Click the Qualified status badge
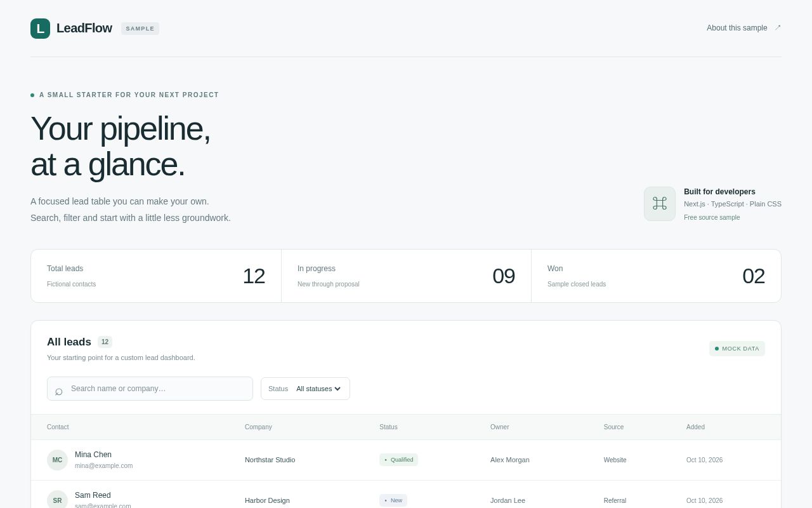 [x=398, y=460]
